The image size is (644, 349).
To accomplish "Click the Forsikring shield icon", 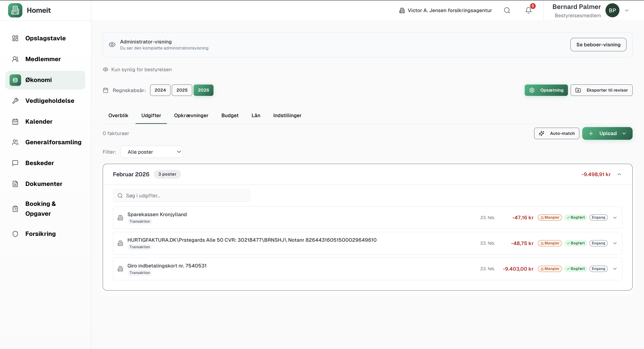I will [x=15, y=234].
